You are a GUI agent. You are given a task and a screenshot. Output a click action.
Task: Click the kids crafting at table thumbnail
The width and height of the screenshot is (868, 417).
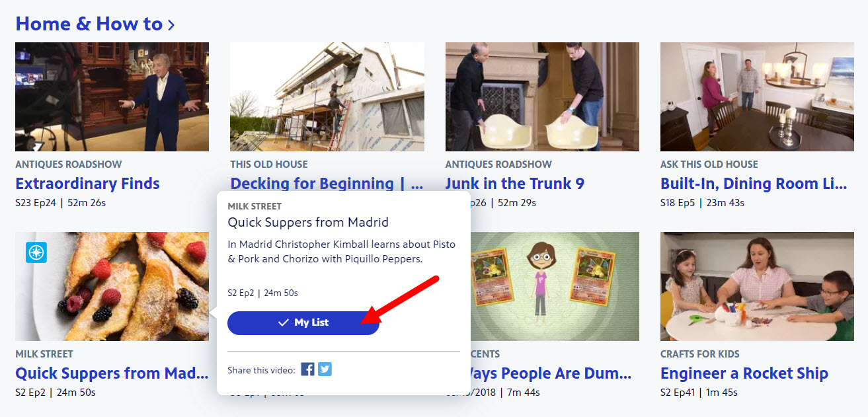click(x=757, y=286)
